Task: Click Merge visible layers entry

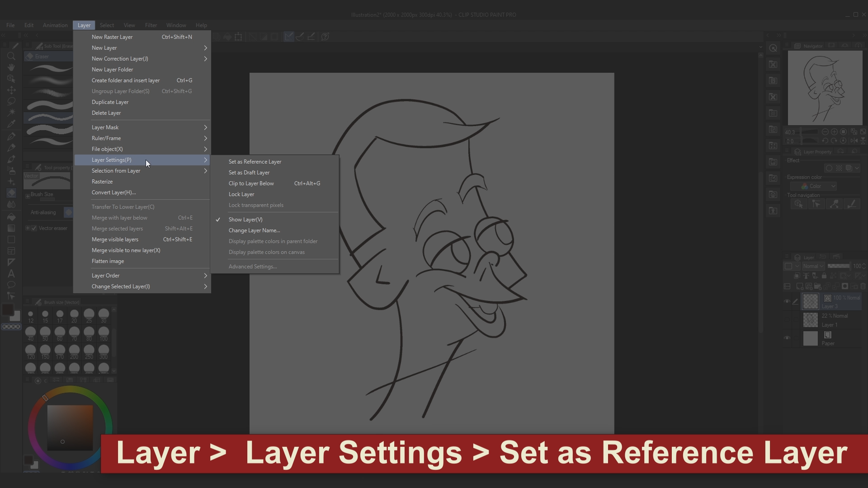Action: (142, 239)
